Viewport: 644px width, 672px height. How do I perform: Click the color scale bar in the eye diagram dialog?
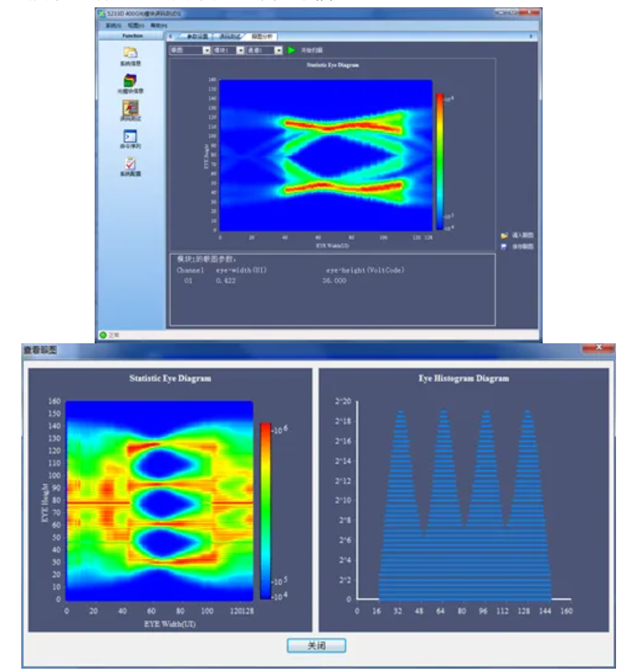[265, 510]
